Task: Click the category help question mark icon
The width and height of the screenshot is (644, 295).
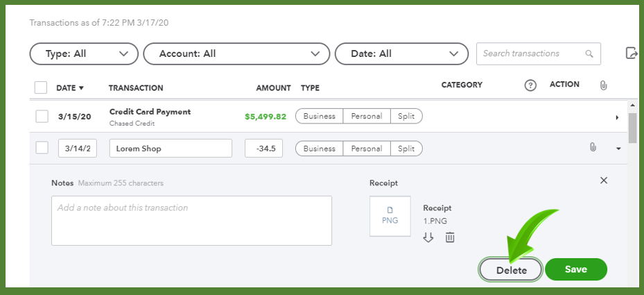Action: click(x=530, y=85)
